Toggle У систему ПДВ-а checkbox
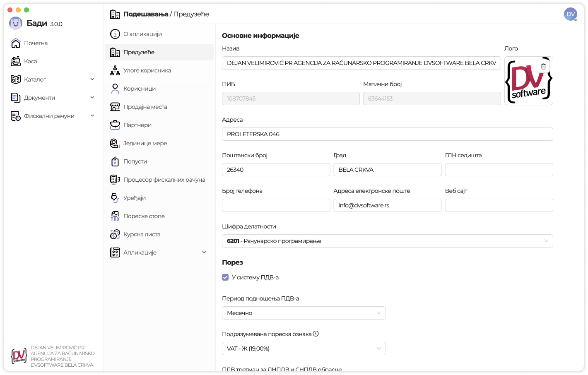588x375 pixels. point(225,277)
